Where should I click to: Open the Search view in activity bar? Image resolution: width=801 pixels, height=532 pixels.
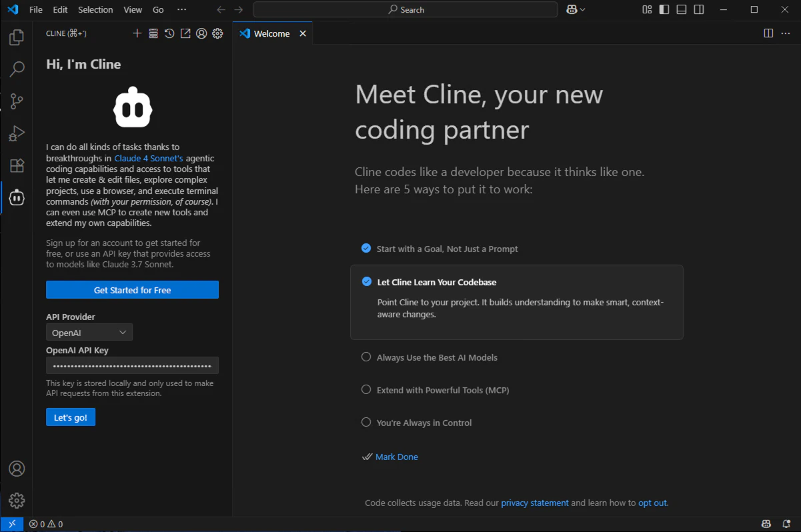(17, 69)
